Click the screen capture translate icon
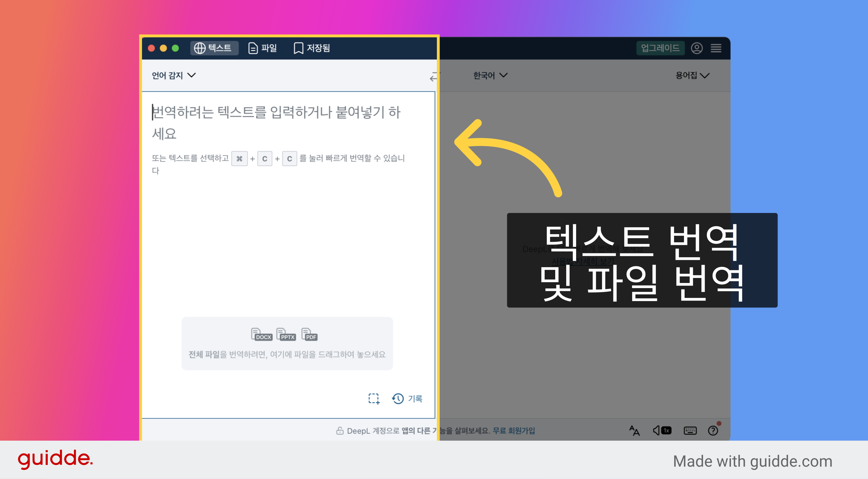Screen dimensions: 868x479 pos(374,399)
